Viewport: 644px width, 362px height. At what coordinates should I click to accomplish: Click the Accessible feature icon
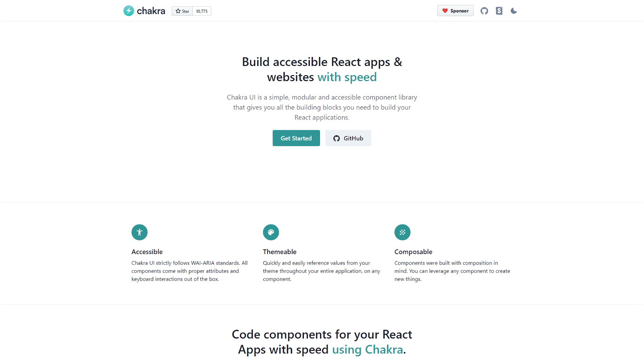[140, 232]
